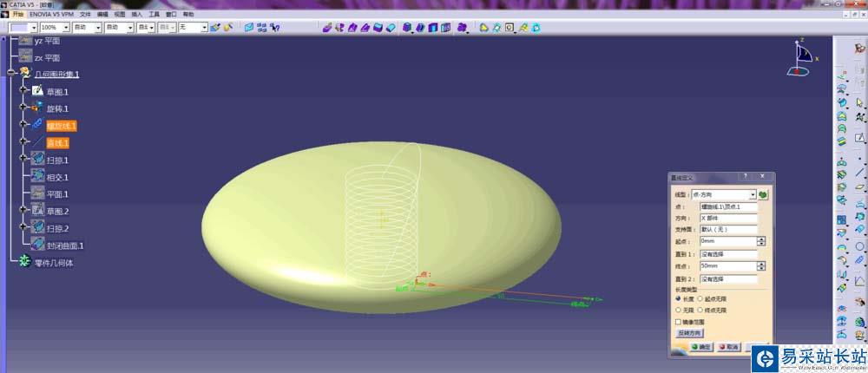Click the select arrow tool in right toolbar
868x373 pixels.
[859, 102]
